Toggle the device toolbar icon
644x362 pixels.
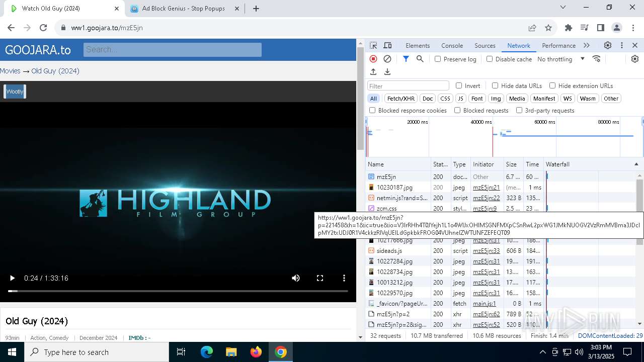387,45
